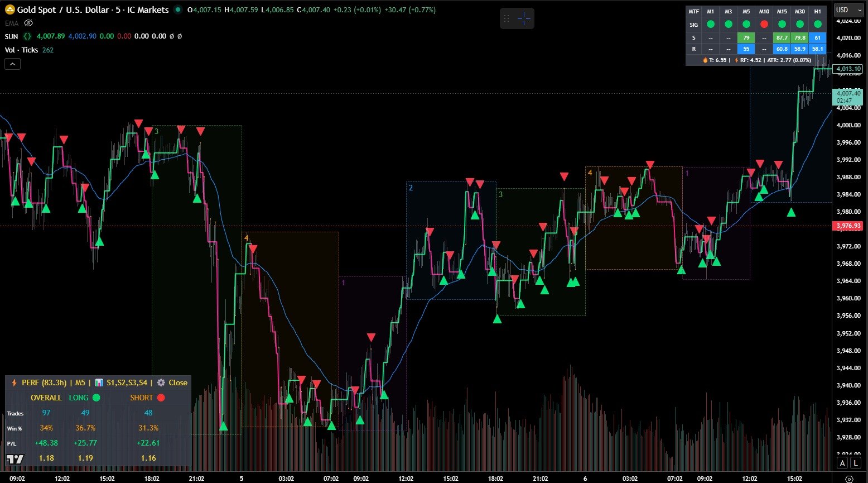Click the red M10 signal dot

coord(764,25)
